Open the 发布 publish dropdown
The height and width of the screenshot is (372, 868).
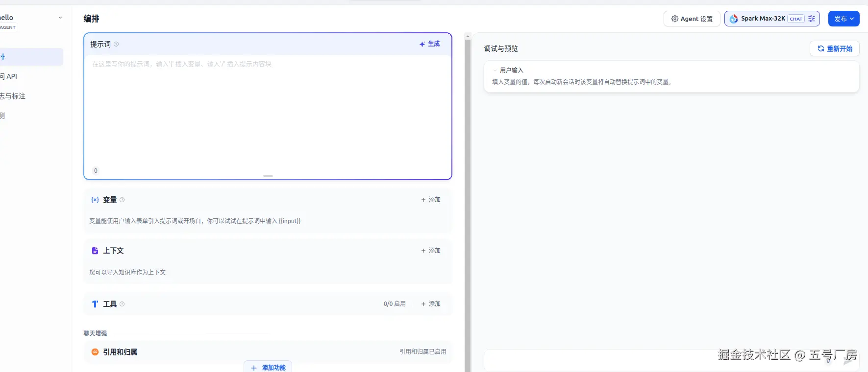coord(844,19)
